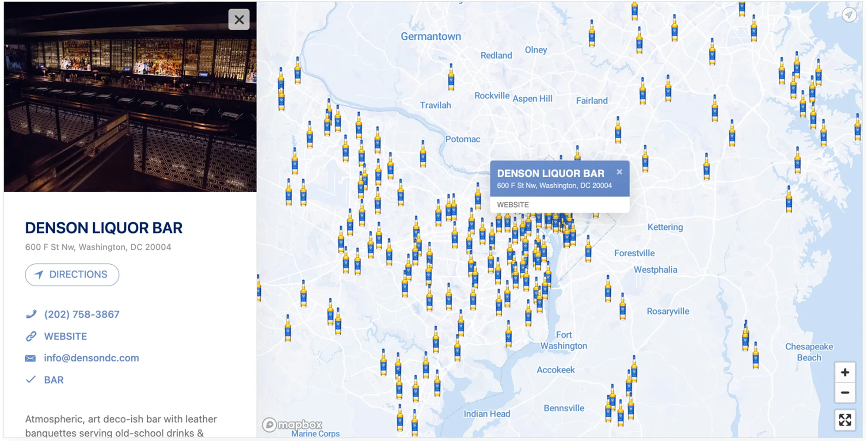Click the zoom out minus icon
The width and height of the screenshot is (868, 441).
[x=845, y=392]
